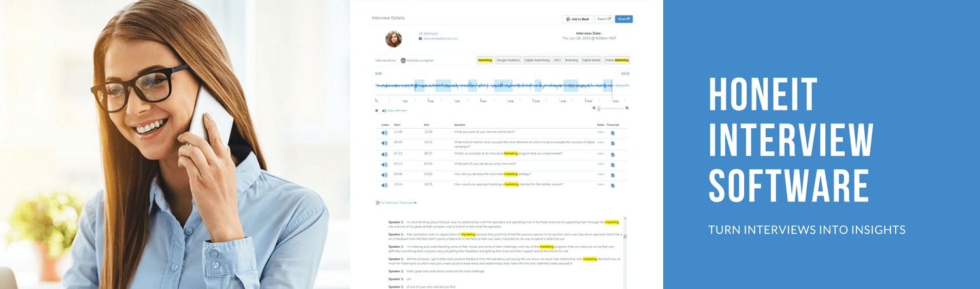Screen dimensions: 980x289
Task: Click the Start column header
Action: 397,124
